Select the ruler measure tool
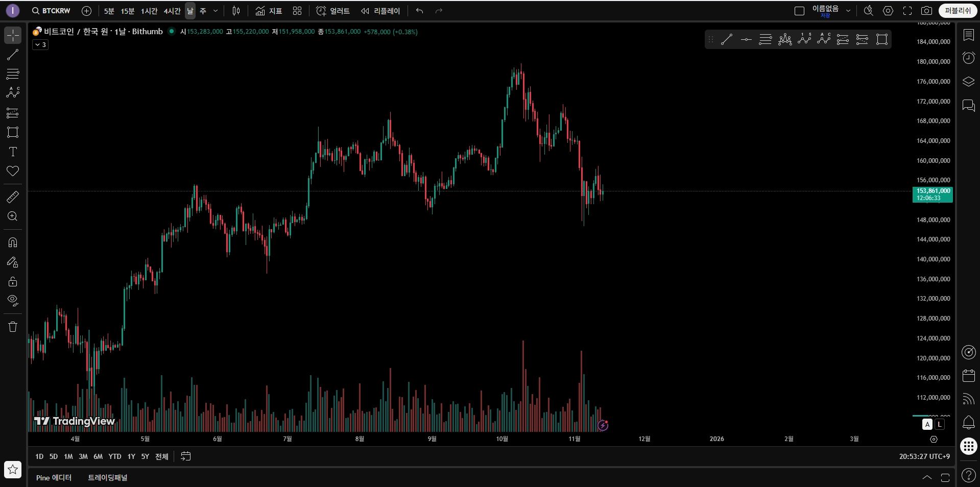 click(13, 197)
